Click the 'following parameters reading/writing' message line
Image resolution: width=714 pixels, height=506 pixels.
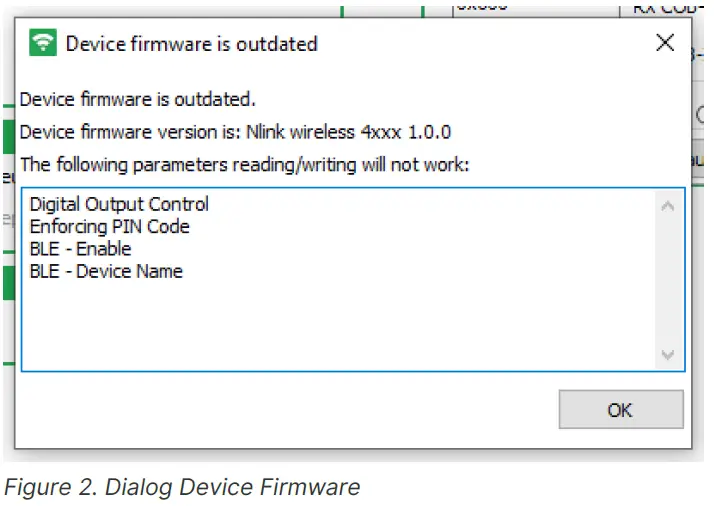tap(244, 164)
